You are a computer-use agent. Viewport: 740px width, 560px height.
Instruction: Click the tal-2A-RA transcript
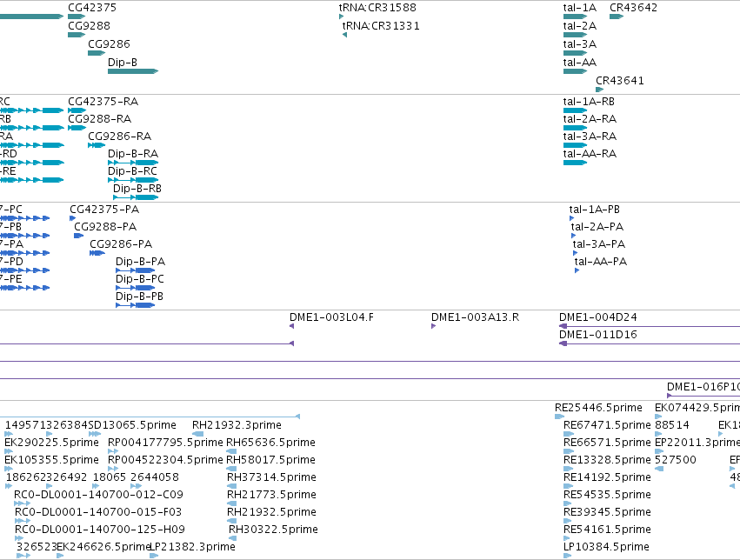tap(575, 128)
